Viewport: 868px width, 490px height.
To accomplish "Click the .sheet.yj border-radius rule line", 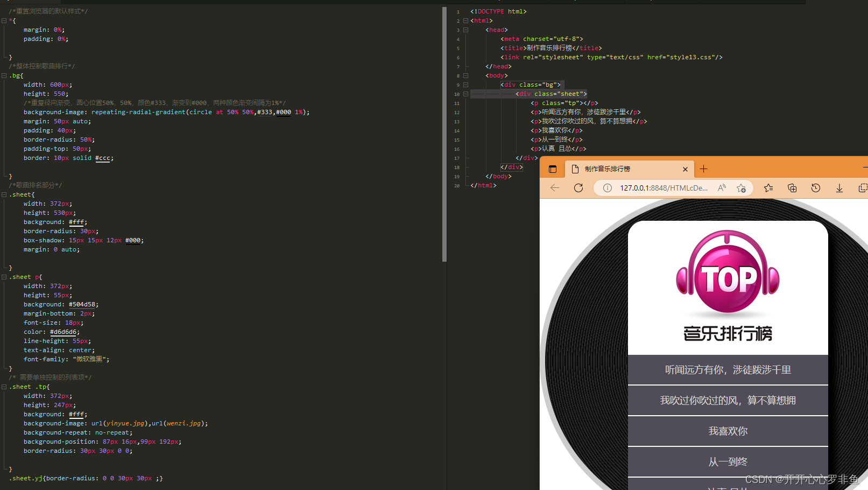I will coord(86,479).
